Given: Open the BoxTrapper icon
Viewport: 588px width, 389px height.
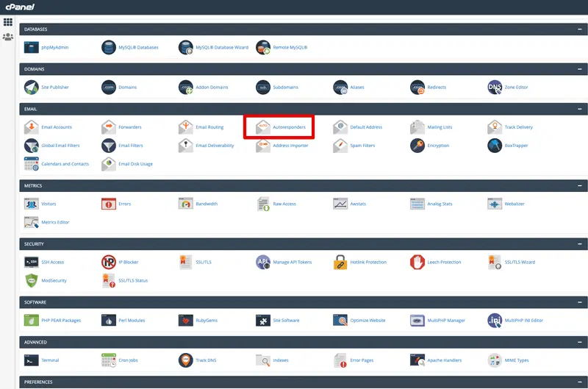Looking at the screenshot, I should 495,146.
